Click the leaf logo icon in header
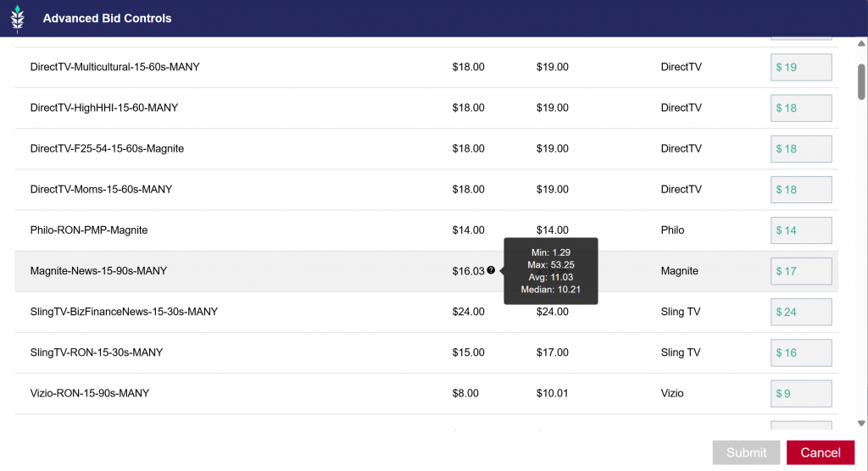This screenshot has width=868, height=471. click(17, 19)
